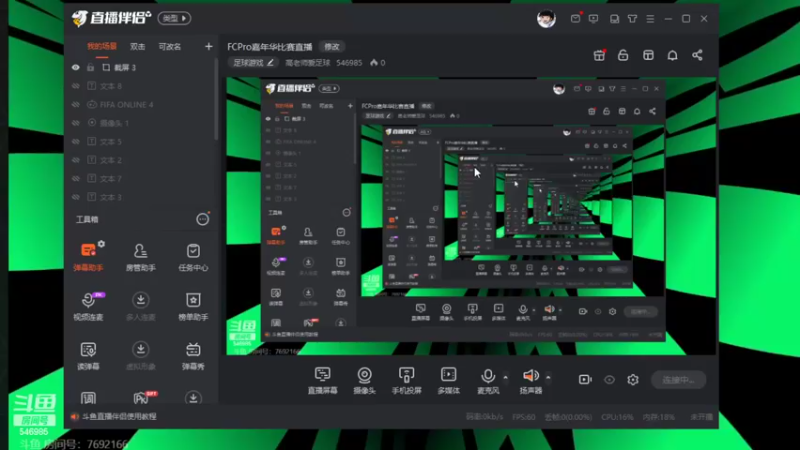The height and width of the screenshot is (450, 800).
Task: Expand the toolbox more options button
Action: pos(203,219)
